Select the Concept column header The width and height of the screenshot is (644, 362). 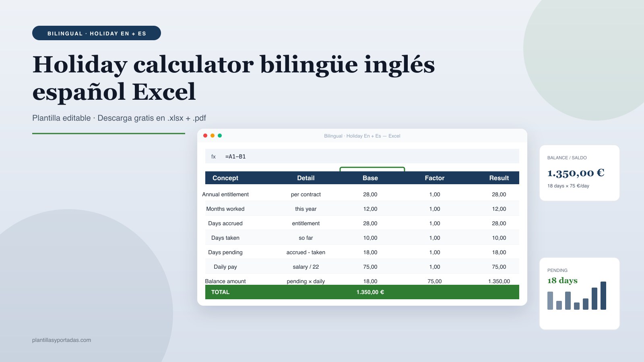[x=225, y=178]
